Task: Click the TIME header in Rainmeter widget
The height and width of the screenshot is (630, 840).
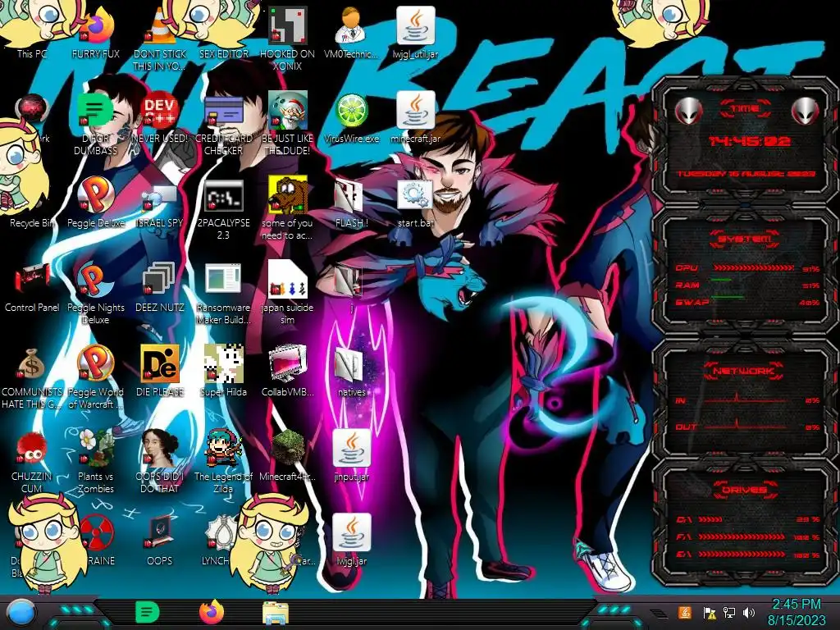Action: [x=745, y=109]
